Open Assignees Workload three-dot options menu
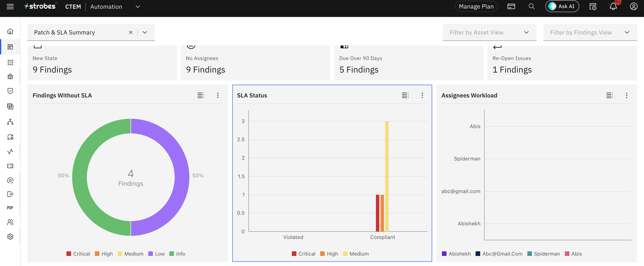Viewport: 644px width, 266px height. coord(626,95)
